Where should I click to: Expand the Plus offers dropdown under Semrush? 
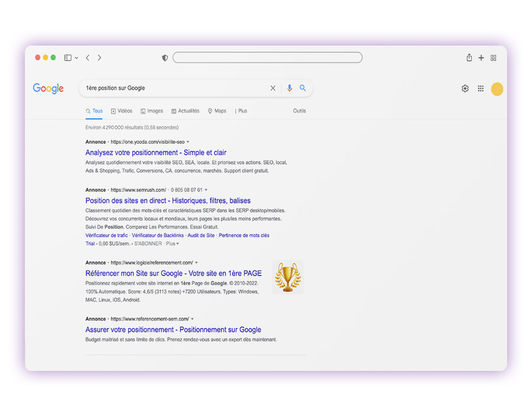tap(173, 244)
